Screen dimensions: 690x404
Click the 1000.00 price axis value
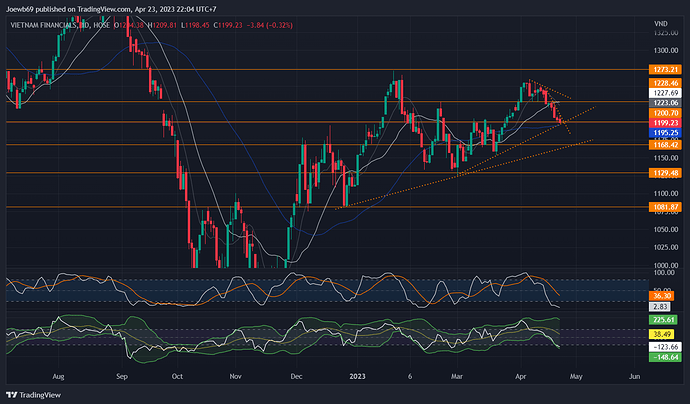(x=665, y=265)
